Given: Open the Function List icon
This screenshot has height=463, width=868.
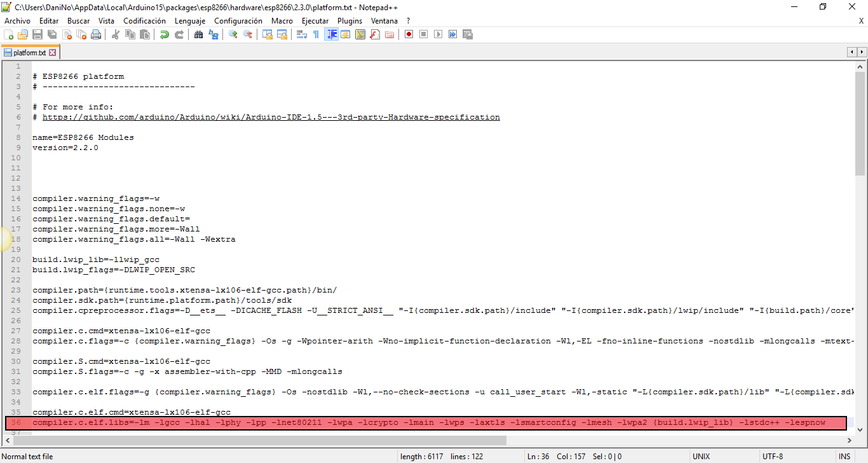Looking at the screenshot, I should 375,34.
